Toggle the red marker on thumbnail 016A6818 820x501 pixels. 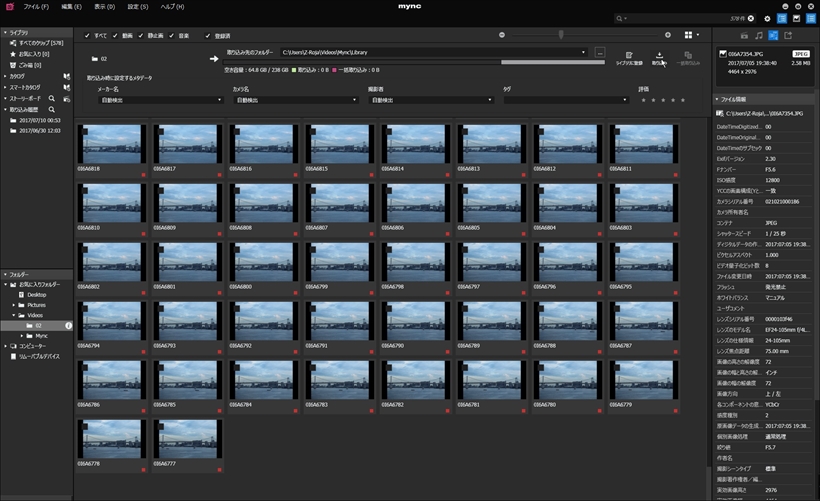(x=143, y=175)
